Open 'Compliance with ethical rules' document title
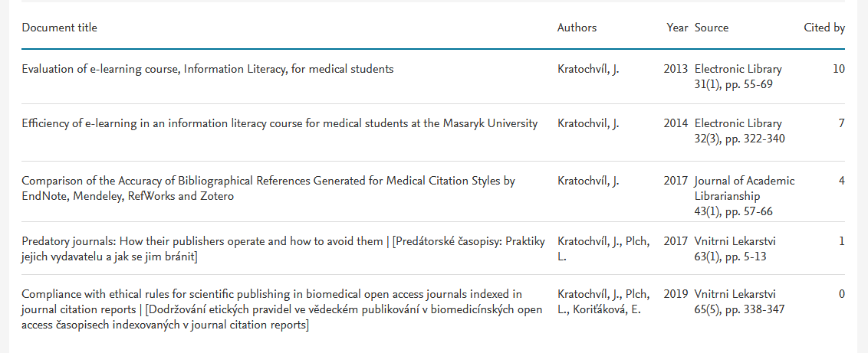Image resolution: width=868 pixels, height=353 pixels. coord(281,309)
